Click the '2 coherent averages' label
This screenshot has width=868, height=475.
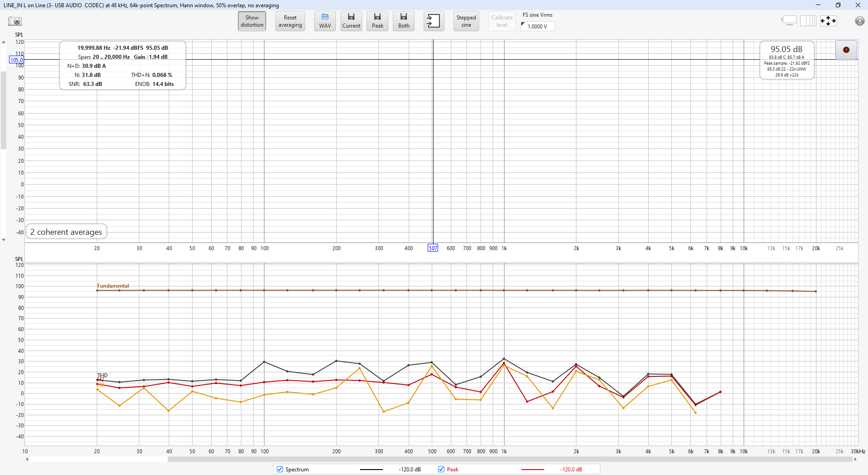pyautogui.click(x=66, y=232)
